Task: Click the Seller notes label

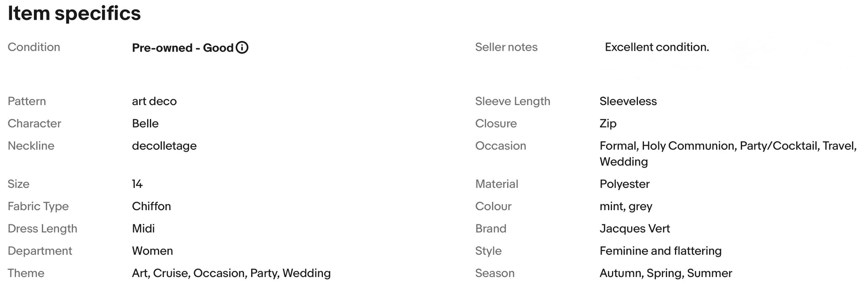Action: pos(506,47)
